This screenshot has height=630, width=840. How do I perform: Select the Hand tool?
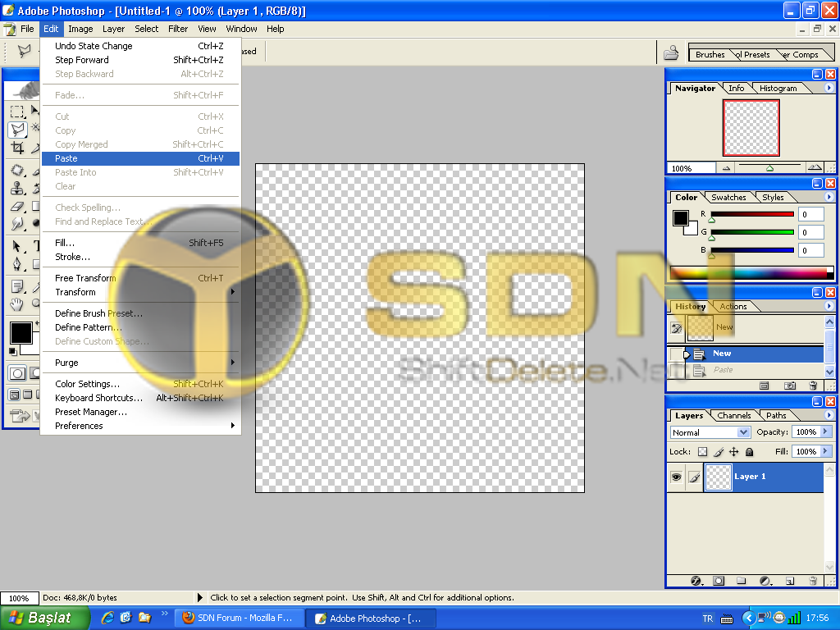[x=17, y=304]
